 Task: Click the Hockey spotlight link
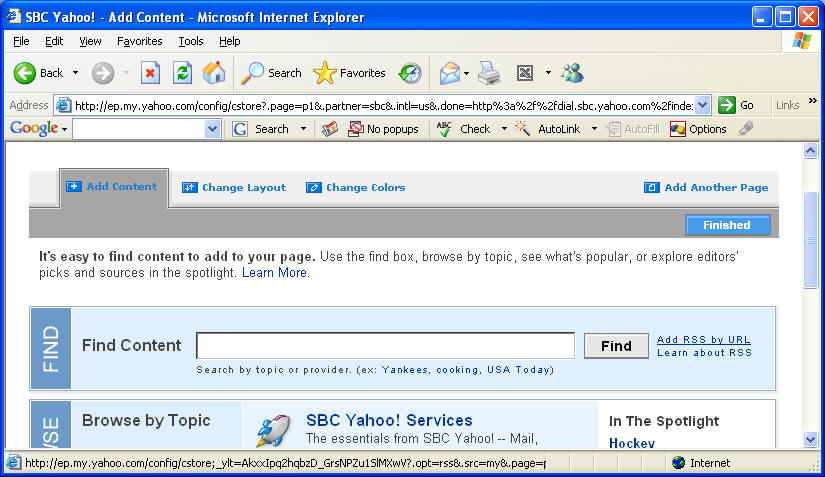(632, 443)
